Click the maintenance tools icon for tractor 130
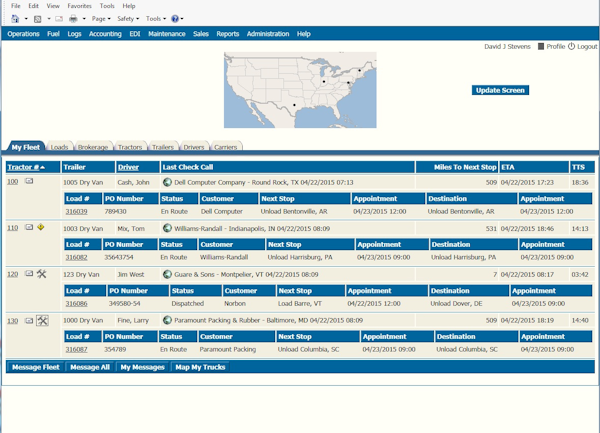The image size is (600, 433). 43,320
